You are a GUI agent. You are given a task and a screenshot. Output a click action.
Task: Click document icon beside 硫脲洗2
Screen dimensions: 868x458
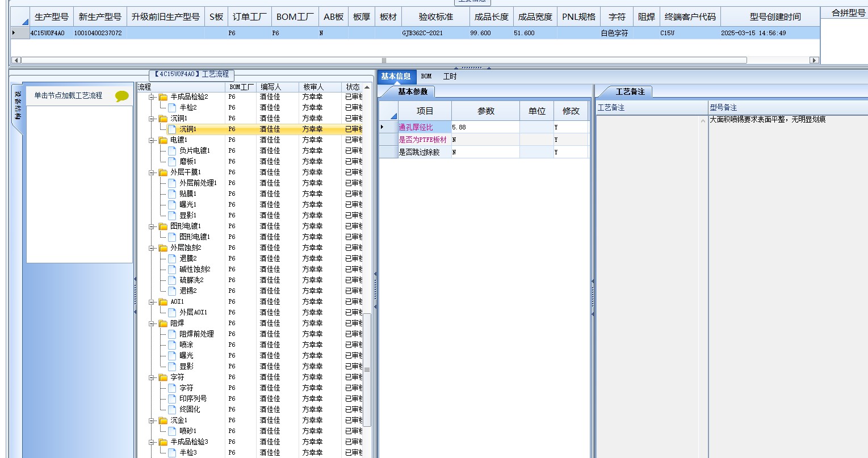(x=172, y=280)
